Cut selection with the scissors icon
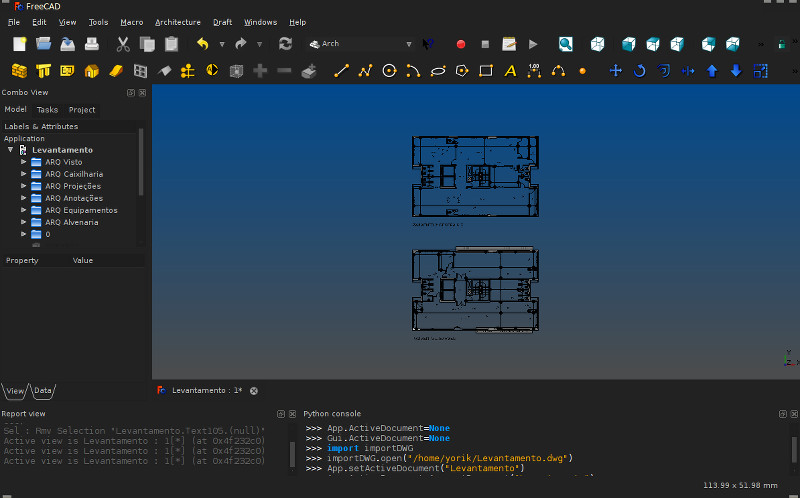This screenshot has width=800, height=498. click(x=122, y=44)
